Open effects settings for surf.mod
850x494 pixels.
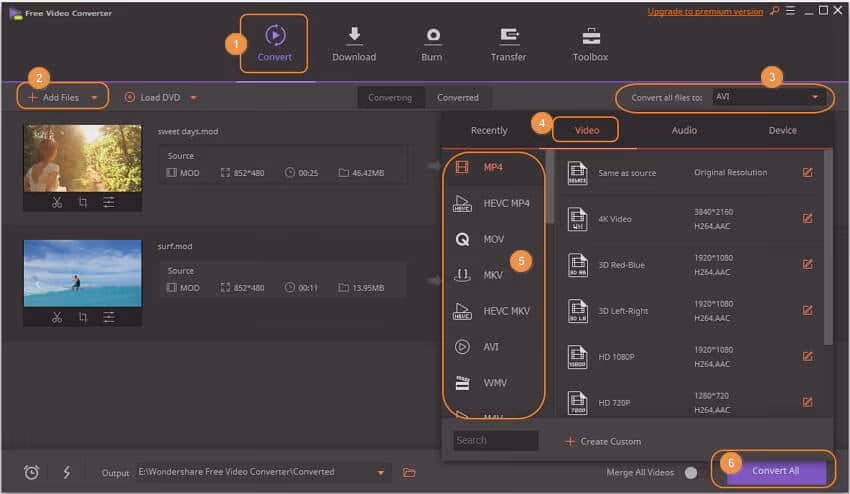tap(109, 317)
